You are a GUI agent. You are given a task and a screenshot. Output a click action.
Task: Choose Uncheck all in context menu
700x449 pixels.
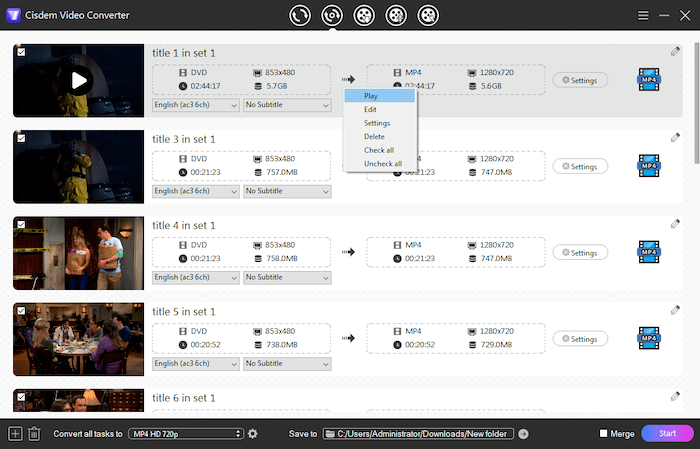[x=383, y=163]
